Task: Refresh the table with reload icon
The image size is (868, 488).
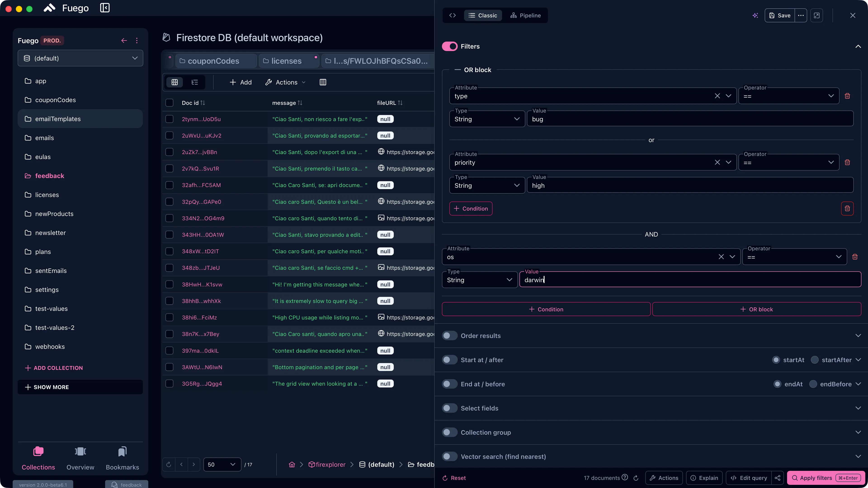Action: (x=169, y=465)
